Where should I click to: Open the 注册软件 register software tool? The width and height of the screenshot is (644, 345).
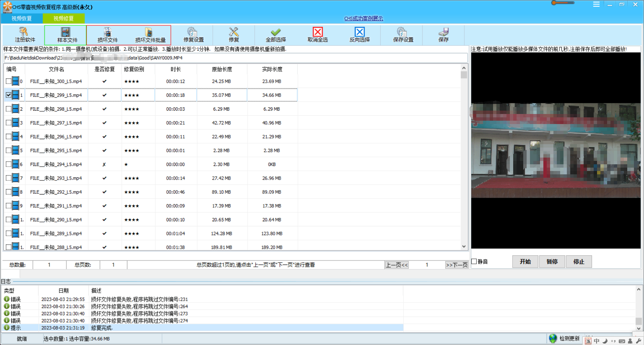[24, 35]
